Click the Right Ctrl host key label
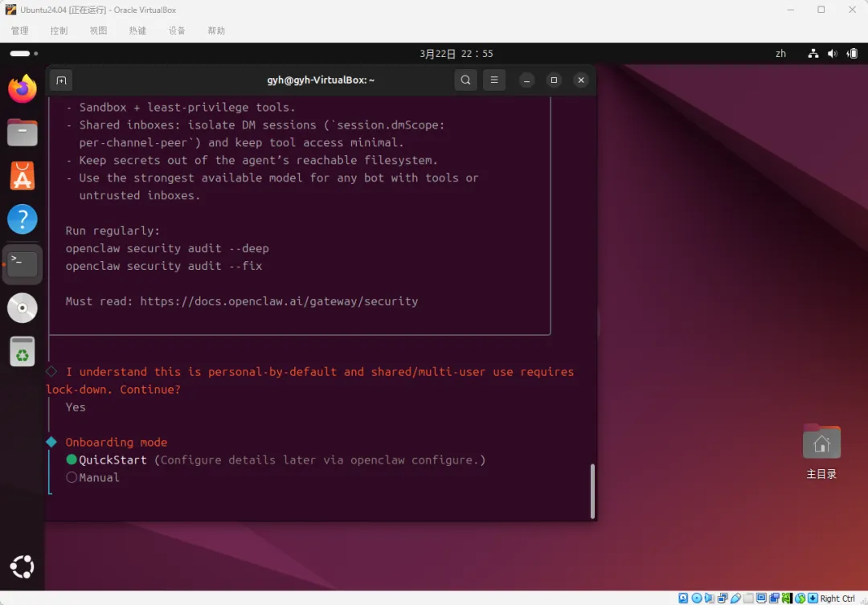The height and width of the screenshot is (605, 868). click(x=837, y=599)
